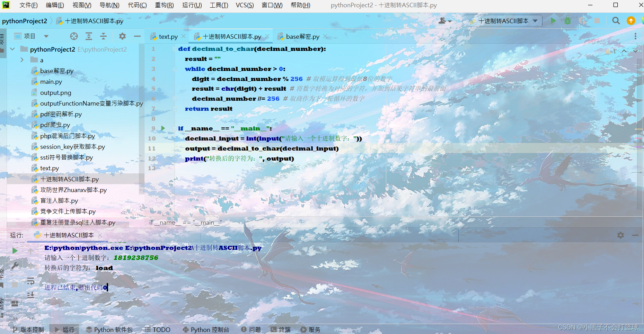The image size is (644, 334).
Task: Click the locate opened file target icon
Action: [74, 36]
